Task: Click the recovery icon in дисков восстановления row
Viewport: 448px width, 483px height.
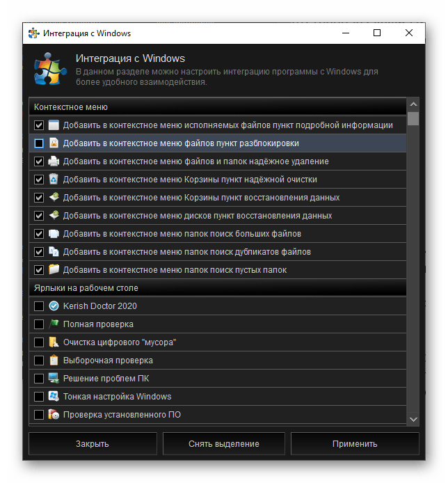Action: (x=54, y=216)
